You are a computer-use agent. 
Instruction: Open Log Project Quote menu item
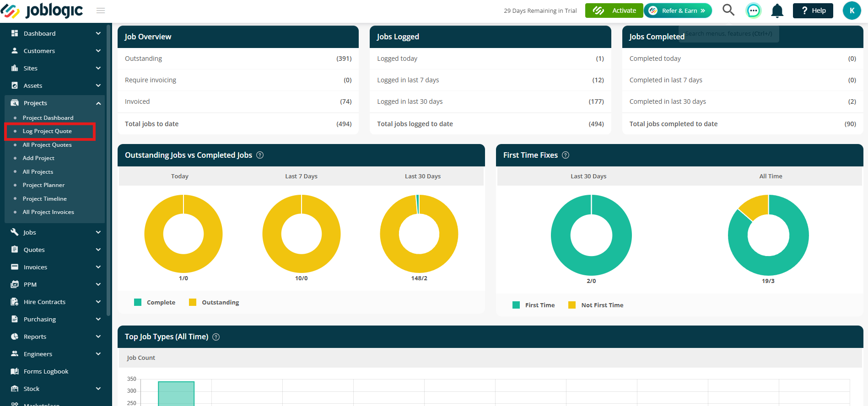47,131
